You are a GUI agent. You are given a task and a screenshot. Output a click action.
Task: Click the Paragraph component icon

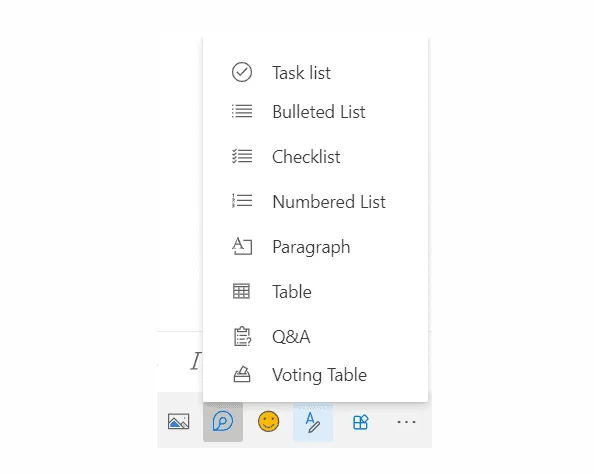tap(242, 246)
